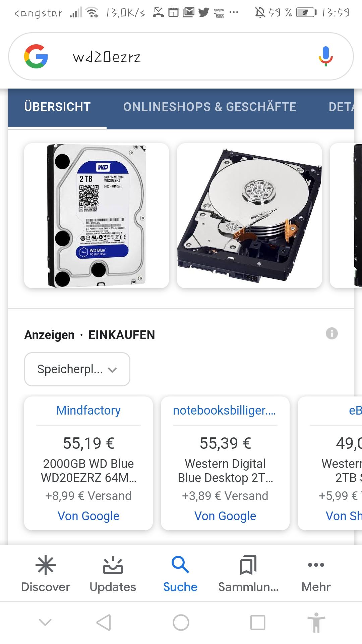The image size is (362, 644).
Task: Expand the Speicherplatz filter dropdown
Action: coord(77,369)
